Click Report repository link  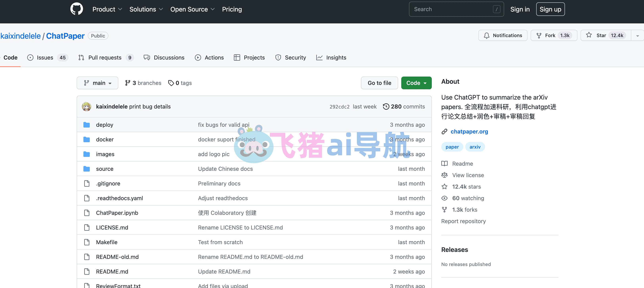[463, 221]
